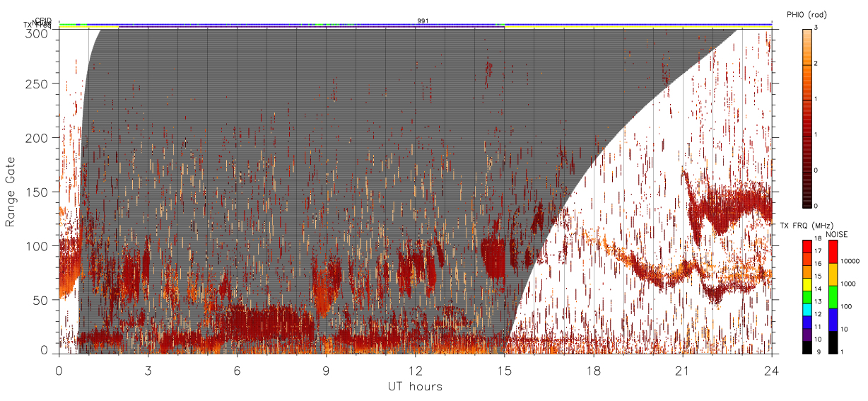Select x-axis tick label '24'

coord(771,370)
